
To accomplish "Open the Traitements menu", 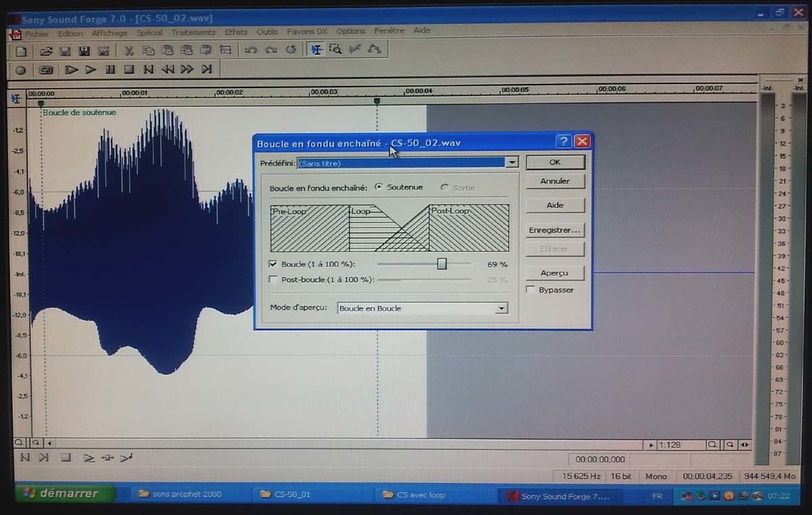I will pyautogui.click(x=194, y=32).
